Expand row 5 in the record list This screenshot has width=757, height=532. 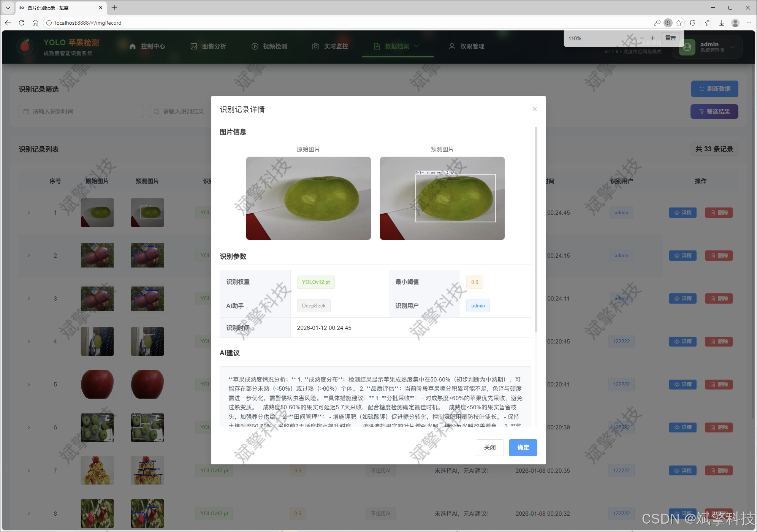(x=29, y=384)
